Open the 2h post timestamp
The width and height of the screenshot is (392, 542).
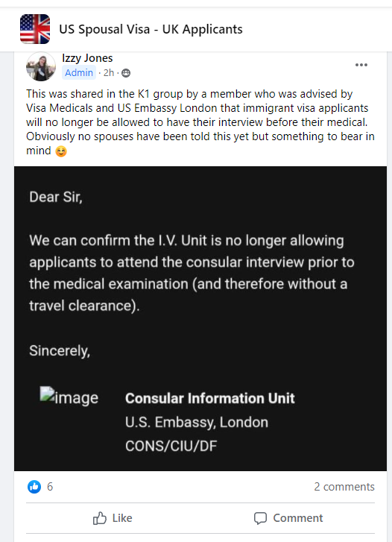point(109,72)
